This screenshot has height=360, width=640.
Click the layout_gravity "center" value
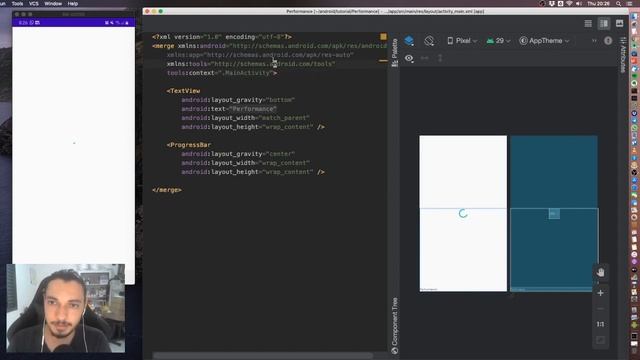point(280,154)
